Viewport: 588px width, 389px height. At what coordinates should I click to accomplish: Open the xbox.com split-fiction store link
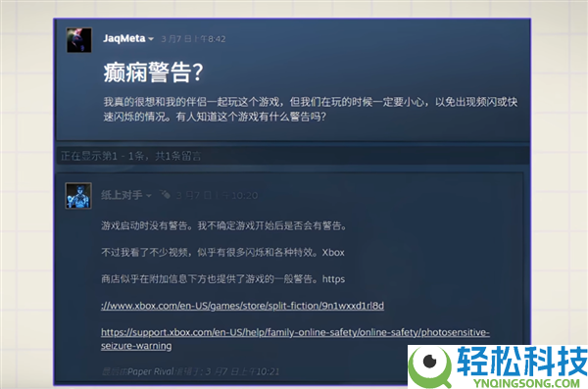(x=242, y=306)
